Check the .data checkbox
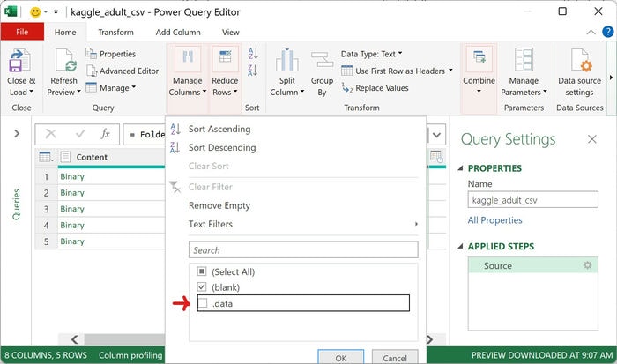Screen dimensions: 617x364 pyautogui.click(x=203, y=303)
